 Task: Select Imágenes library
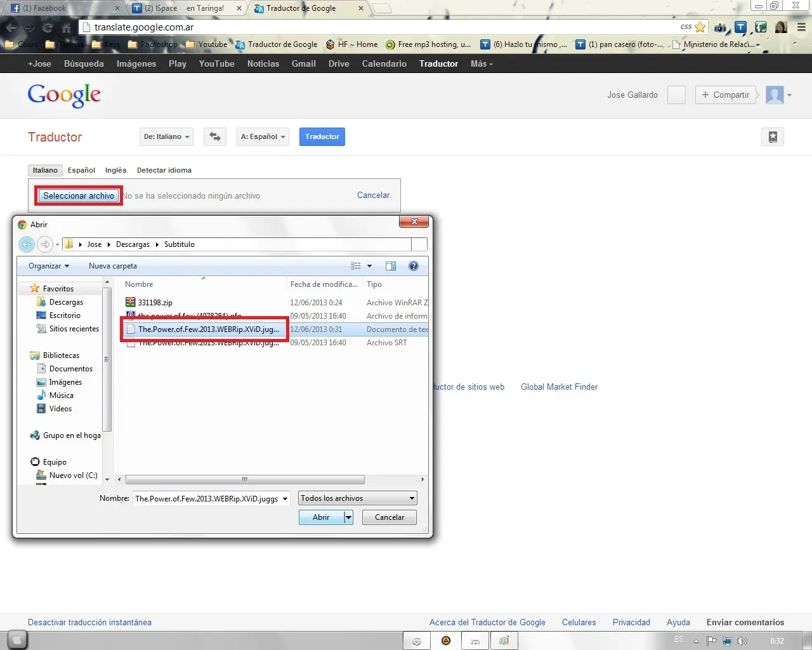[65, 382]
